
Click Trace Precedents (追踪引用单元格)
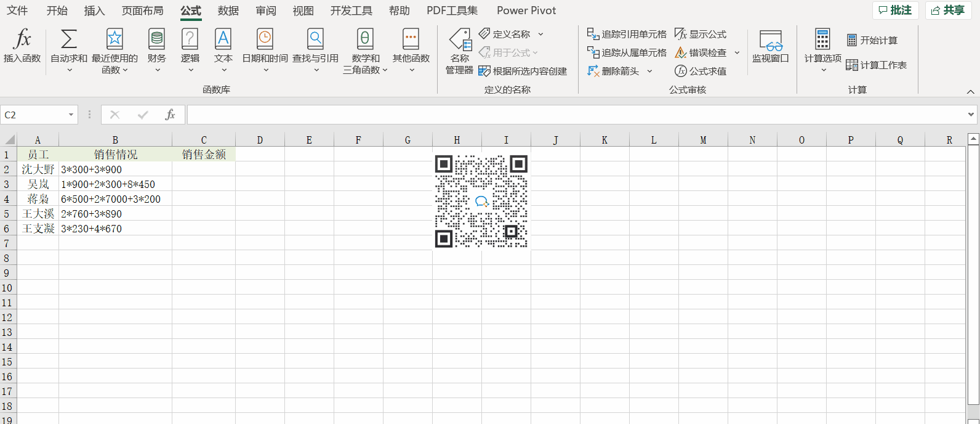pos(627,34)
